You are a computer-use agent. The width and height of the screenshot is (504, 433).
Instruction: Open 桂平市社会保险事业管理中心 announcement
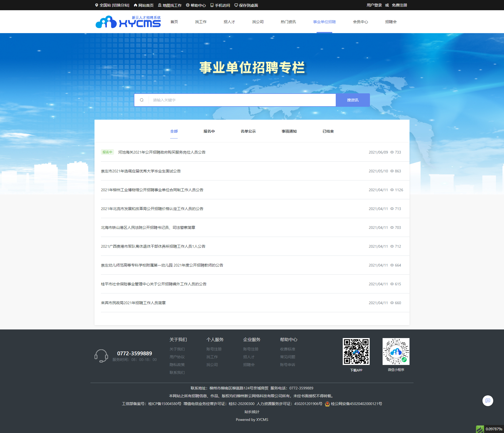click(x=154, y=284)
